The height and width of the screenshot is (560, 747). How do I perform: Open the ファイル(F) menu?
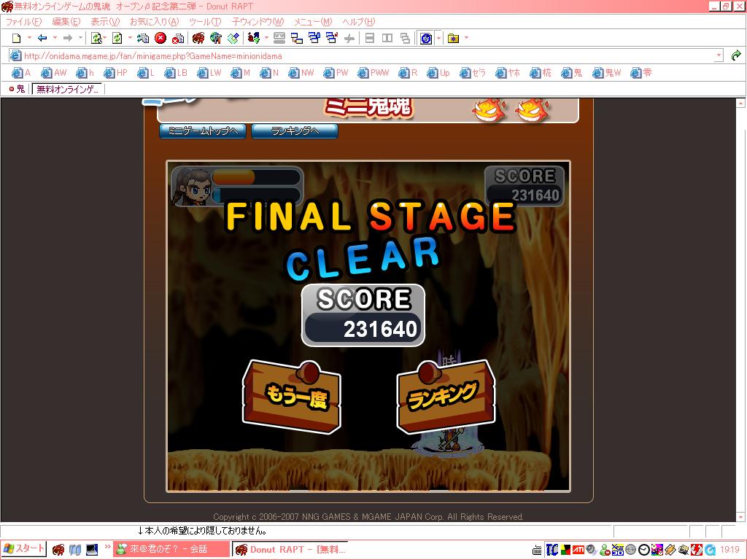tap(23, 21)
